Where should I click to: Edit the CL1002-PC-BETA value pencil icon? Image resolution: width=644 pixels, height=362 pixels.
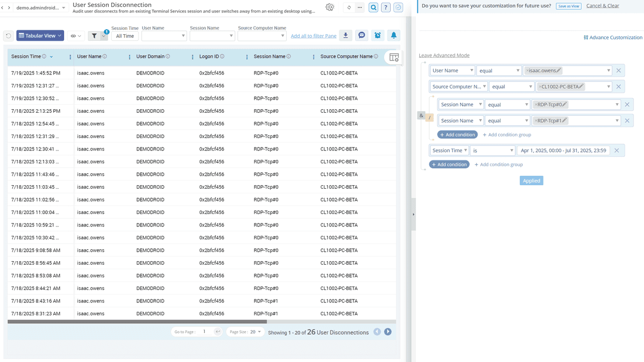pyautogui.click(x=581, y=86)
